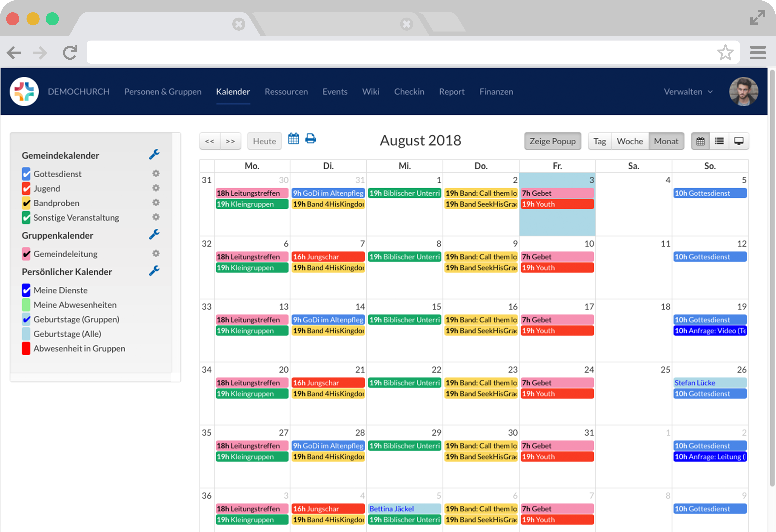Click the Heute button
The image size is (776, 532).
click(x=264, y=141)
